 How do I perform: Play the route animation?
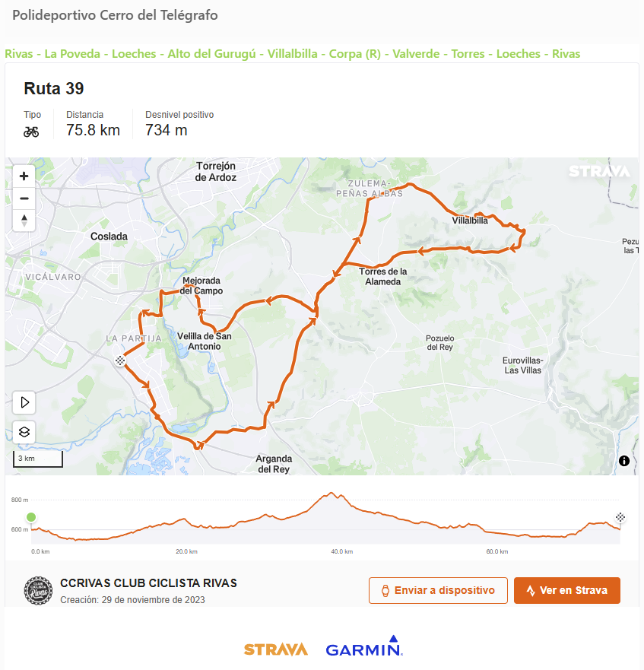(24, 402)
